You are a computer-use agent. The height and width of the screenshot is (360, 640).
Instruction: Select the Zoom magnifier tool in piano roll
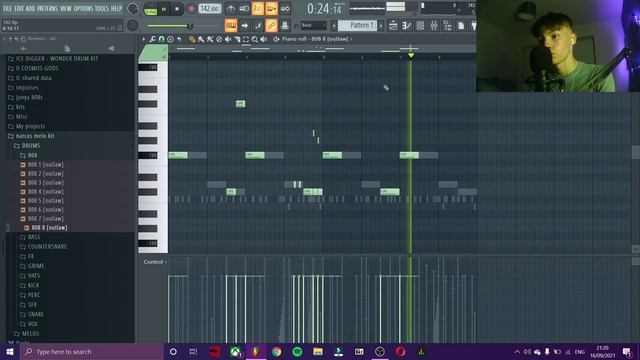coord(255,39)
